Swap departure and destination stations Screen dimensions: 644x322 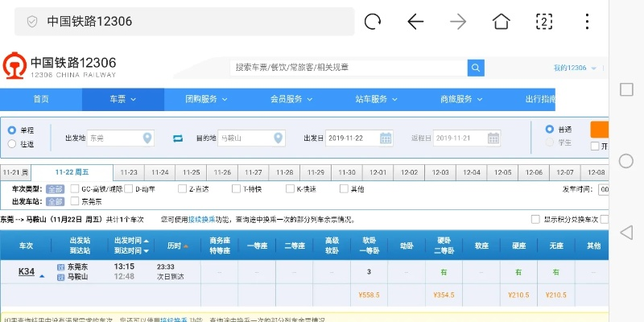[178, 138]
